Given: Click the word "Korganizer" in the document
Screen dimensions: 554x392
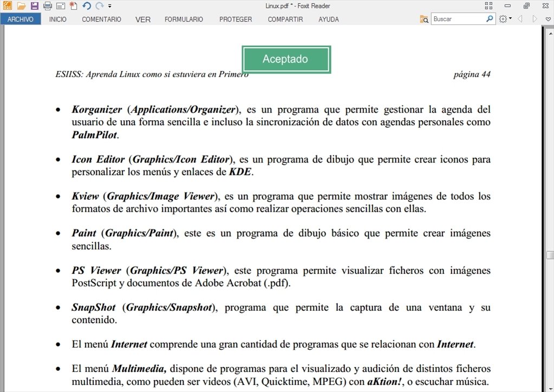Looking at the screenshot, I should [x=97, y=109].
